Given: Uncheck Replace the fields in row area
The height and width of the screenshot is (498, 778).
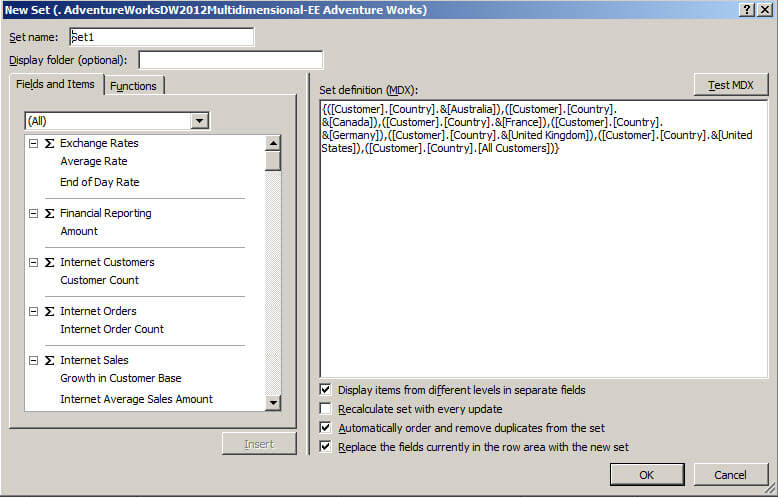Looking at the screenshot, I should (x=325, y=446).
